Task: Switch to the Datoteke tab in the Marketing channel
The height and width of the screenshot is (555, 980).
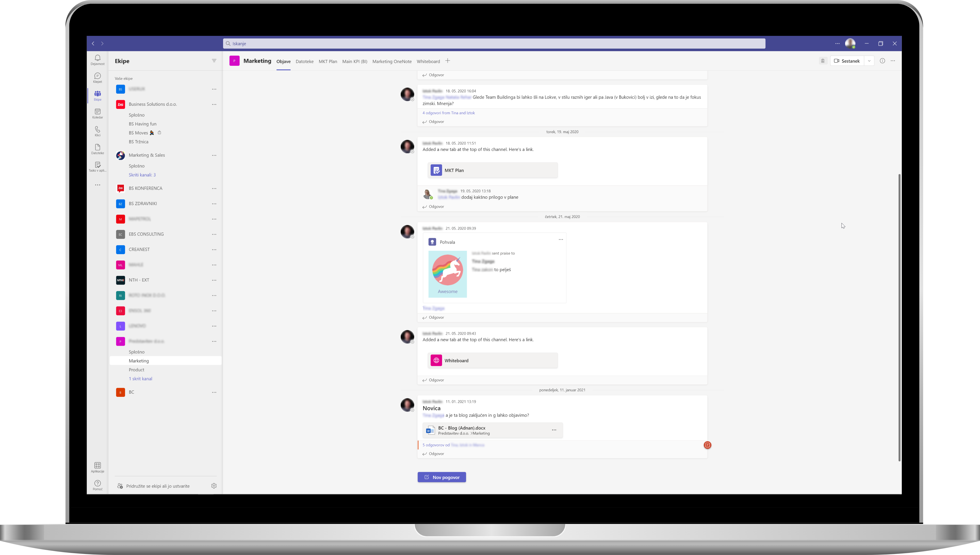Action: [304, 61]
